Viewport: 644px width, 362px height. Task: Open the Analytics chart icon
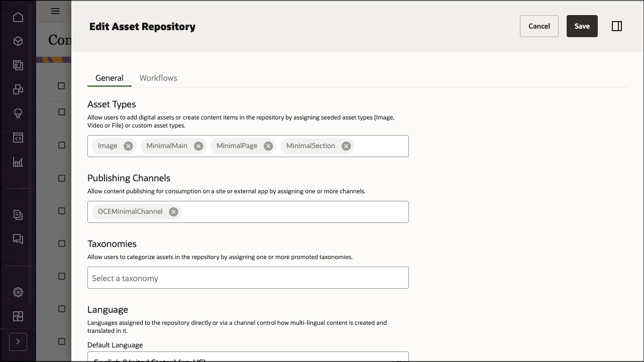tap(18, 162)
